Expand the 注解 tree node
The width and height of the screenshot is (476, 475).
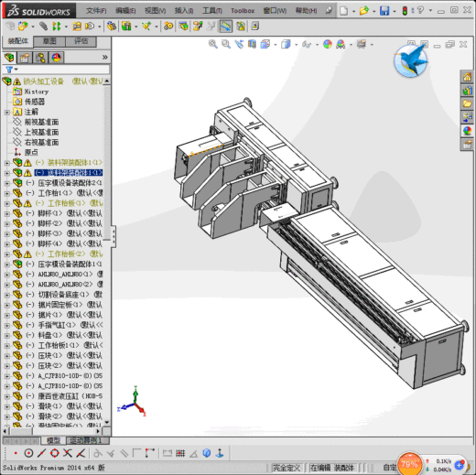click(7, 113)
